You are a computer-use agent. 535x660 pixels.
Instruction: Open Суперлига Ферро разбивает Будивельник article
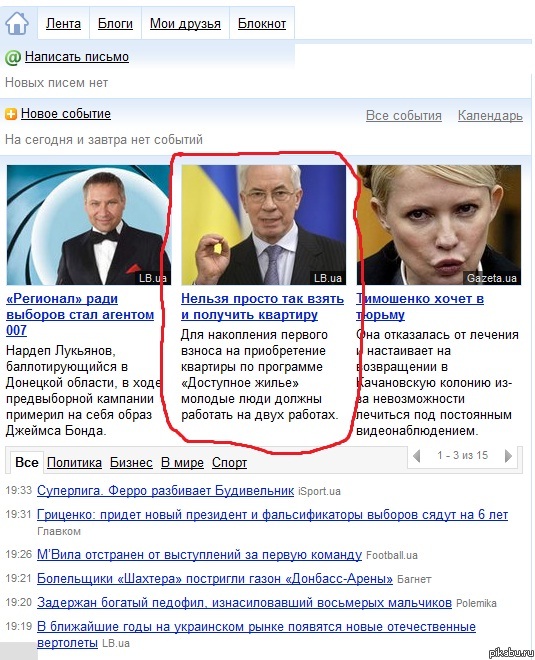tap(165, 491)
